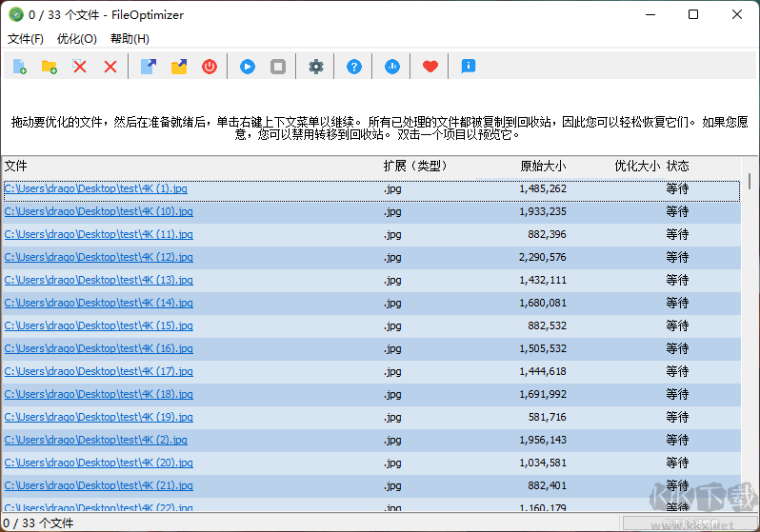This screenshot has height=532, width=760.
Task: Click the 4K (1).jpg file path link
Action: coord(95,189)
